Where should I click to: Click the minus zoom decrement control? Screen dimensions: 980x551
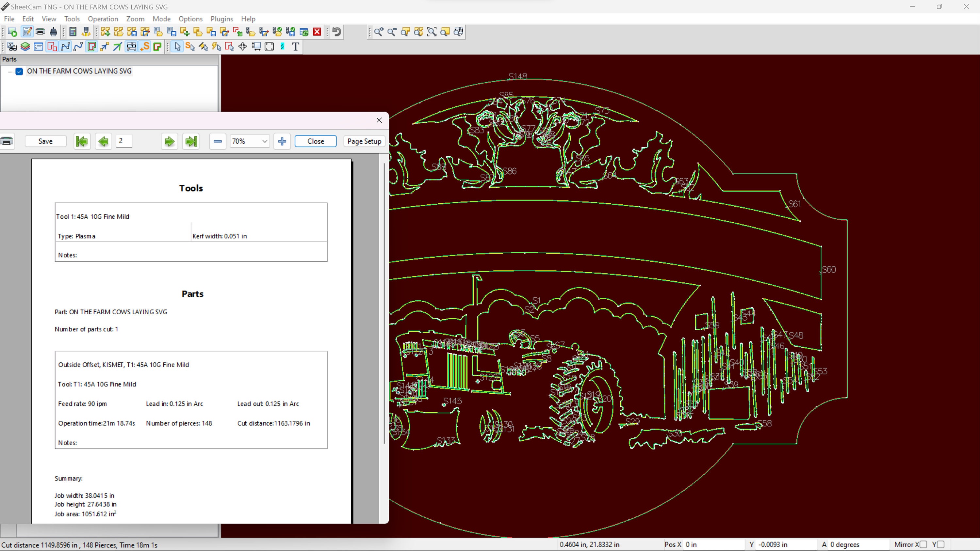[x=217, y=141]
